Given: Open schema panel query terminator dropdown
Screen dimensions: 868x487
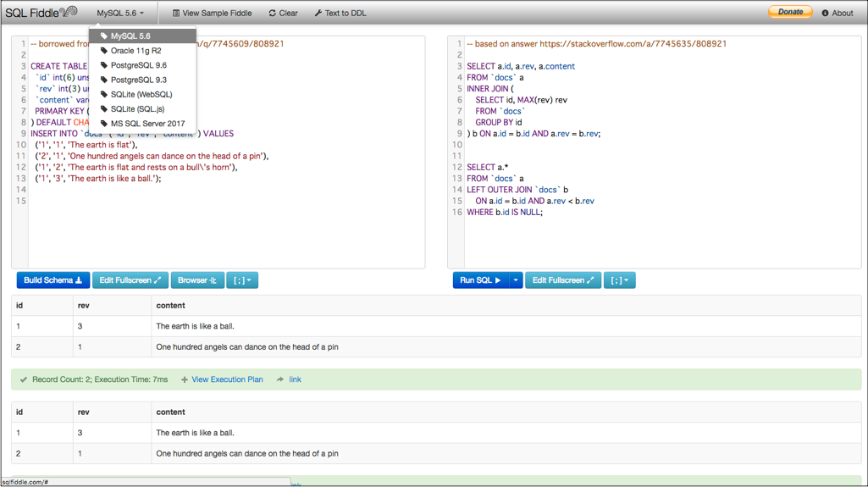Looking at the screenshot, I should pyautogui.click(x=242, y=280).
